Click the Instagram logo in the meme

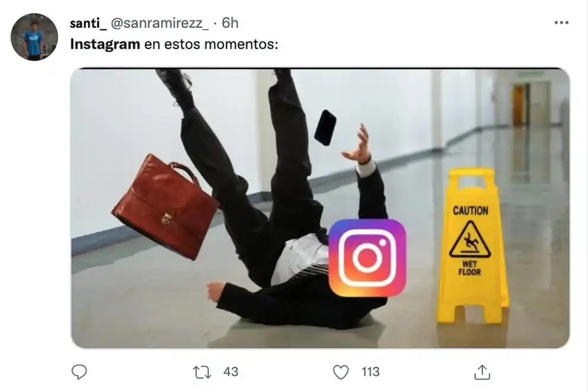click(367, 257)
